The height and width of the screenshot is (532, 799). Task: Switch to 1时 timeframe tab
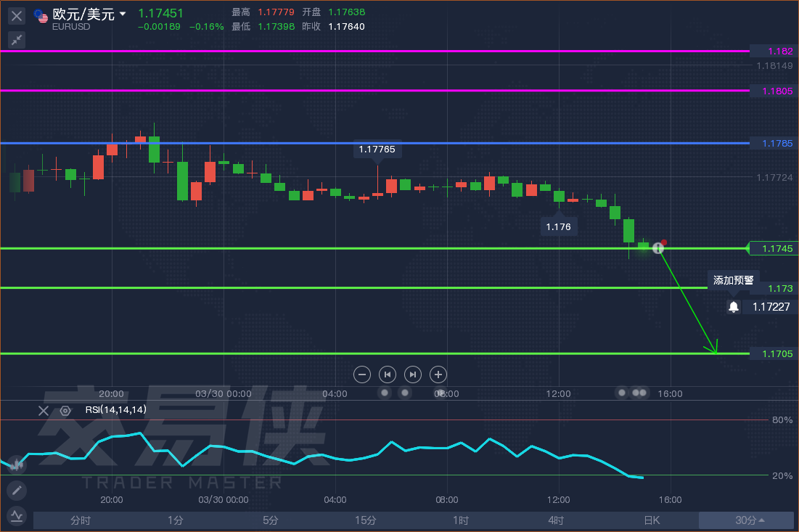pos(461,520)
